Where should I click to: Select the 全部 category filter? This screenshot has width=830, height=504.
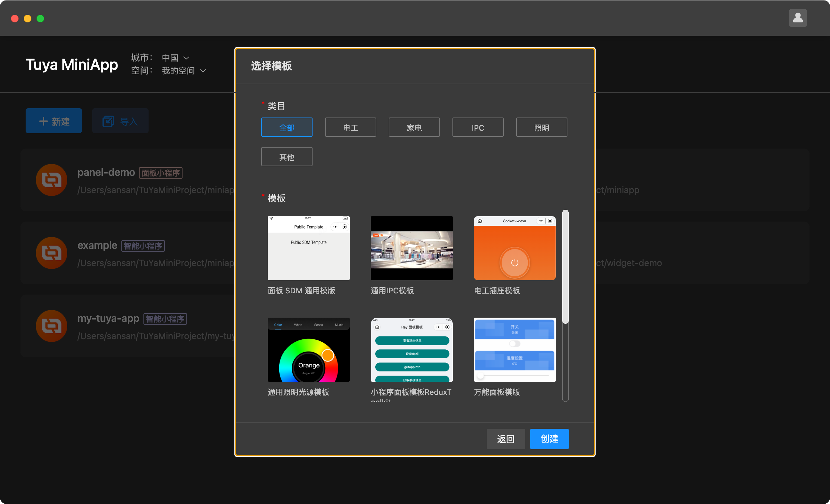click(x=287, y=127)
